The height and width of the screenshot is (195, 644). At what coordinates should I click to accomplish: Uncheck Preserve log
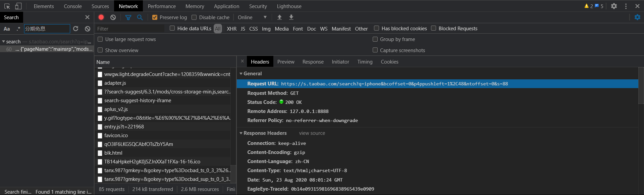coord(155,17)
